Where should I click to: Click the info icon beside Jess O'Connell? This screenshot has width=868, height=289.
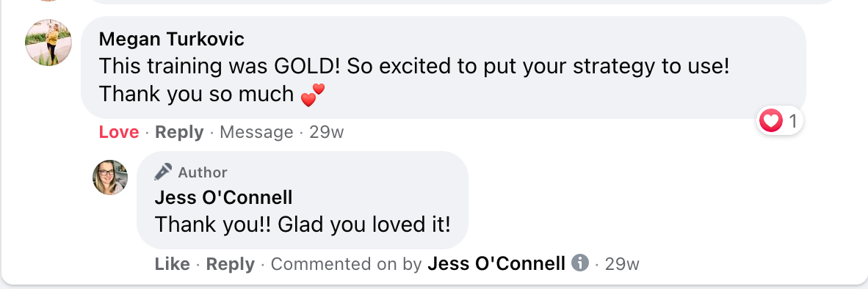579,263
